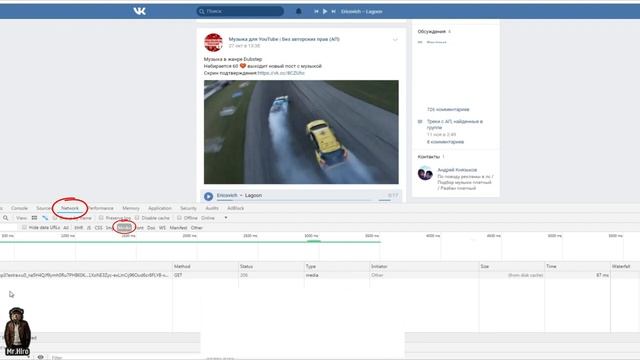This screenshot has width=640, height=360.
Task: Click the VK logo in header
Action: tap(140, 11)
